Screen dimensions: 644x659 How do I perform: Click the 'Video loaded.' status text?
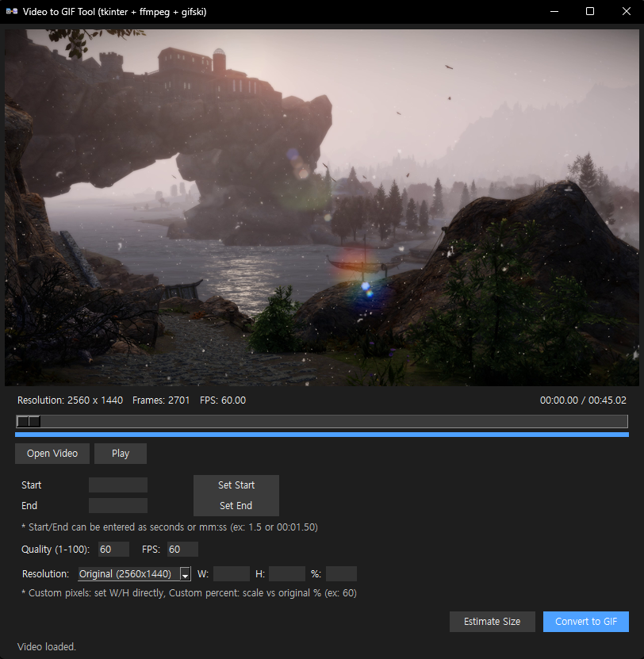point(47,647)
